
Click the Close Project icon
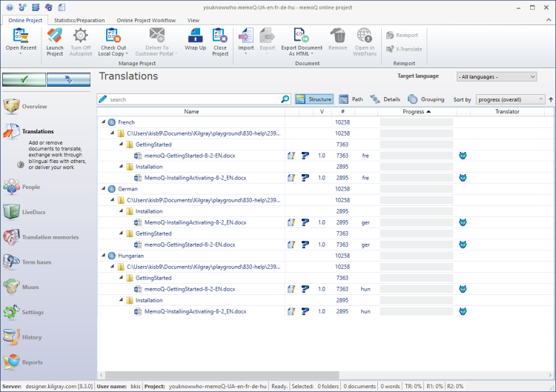[x=220, y=41]
